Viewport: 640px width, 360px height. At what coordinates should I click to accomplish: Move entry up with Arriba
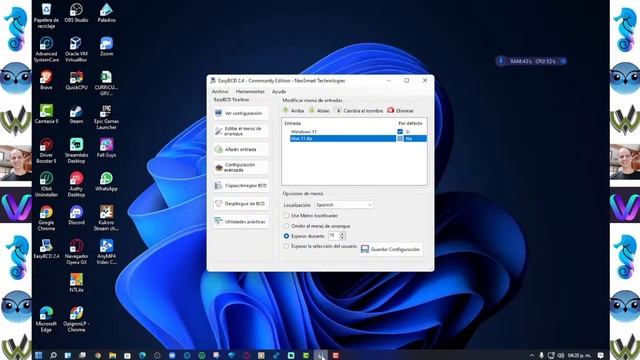click(293, 111)
